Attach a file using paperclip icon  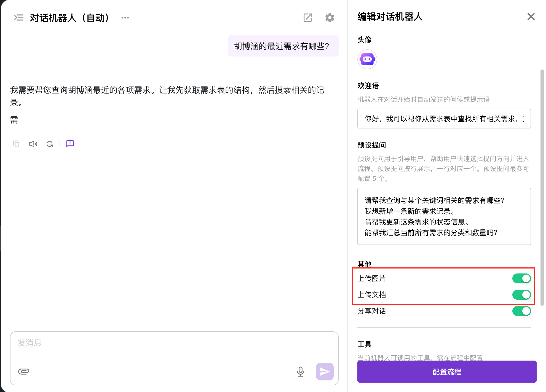point(24,371)
